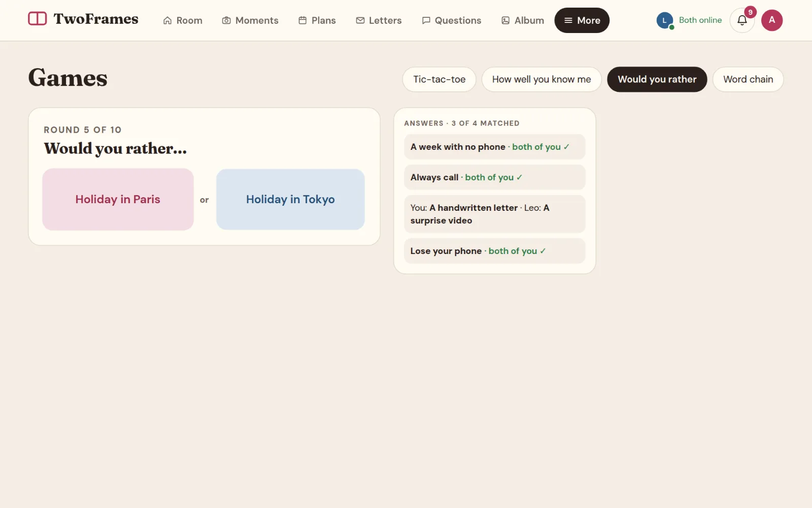The height and width of the screenshot is (508, 812).
Task: Click the Answers 3 of 4 matched header
Action: (x=462, y=123)
